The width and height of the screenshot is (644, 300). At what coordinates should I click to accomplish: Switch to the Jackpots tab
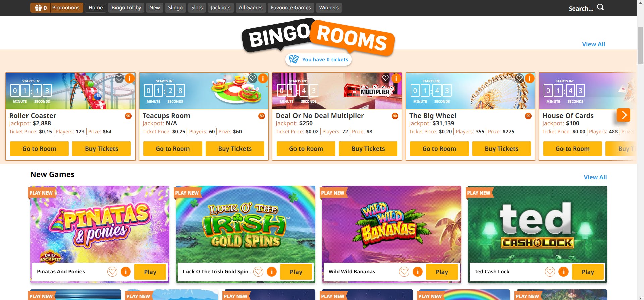point(220,8)
